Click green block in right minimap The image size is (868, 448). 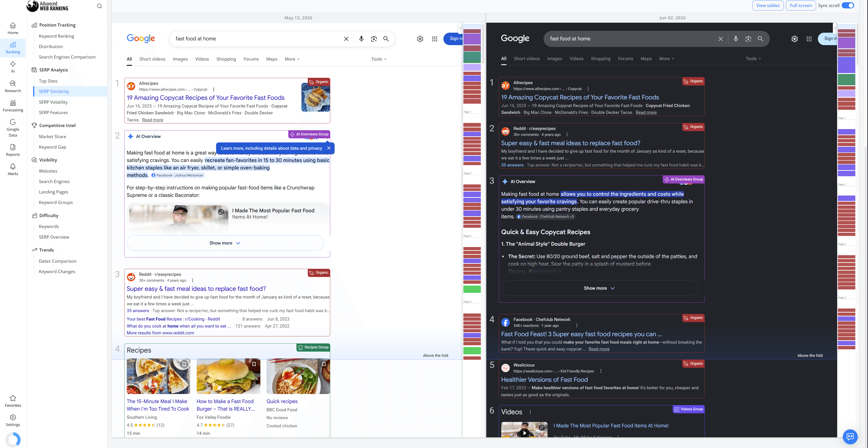pos(846,80)
